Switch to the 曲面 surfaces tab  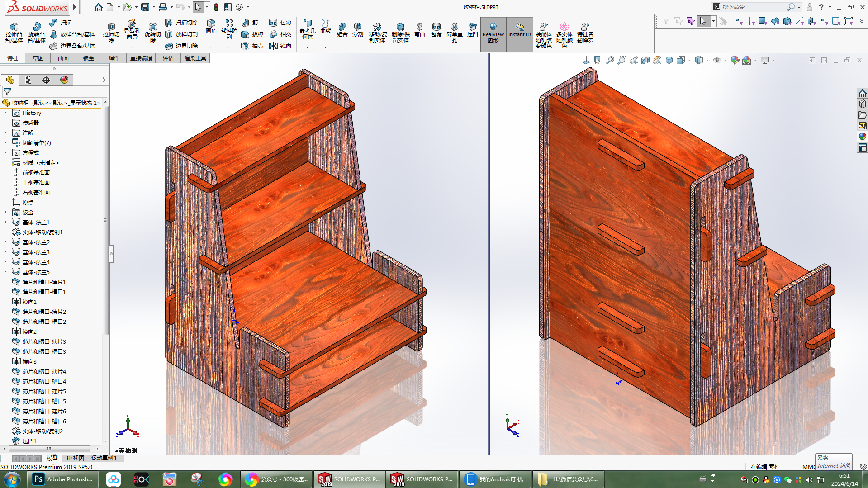pos(63,58)
